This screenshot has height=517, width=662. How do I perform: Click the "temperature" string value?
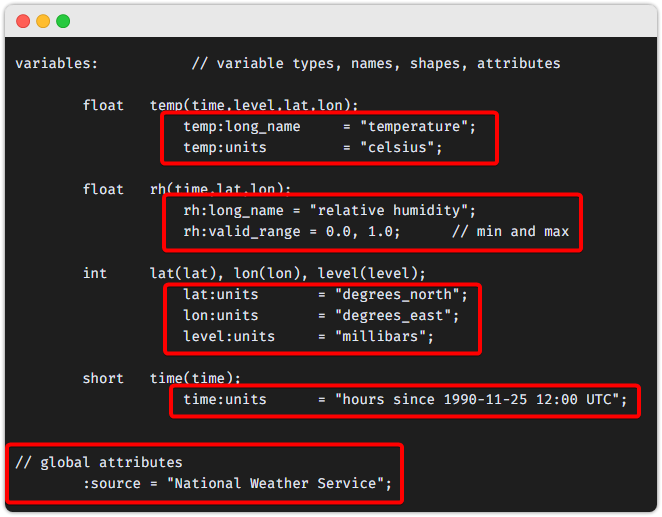point(414,126)
